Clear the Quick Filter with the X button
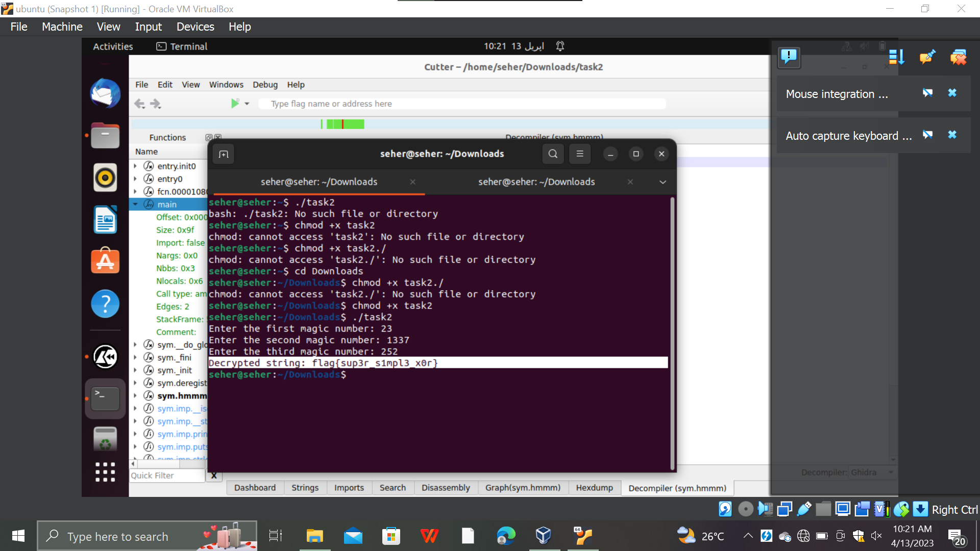 pos(214,475)
